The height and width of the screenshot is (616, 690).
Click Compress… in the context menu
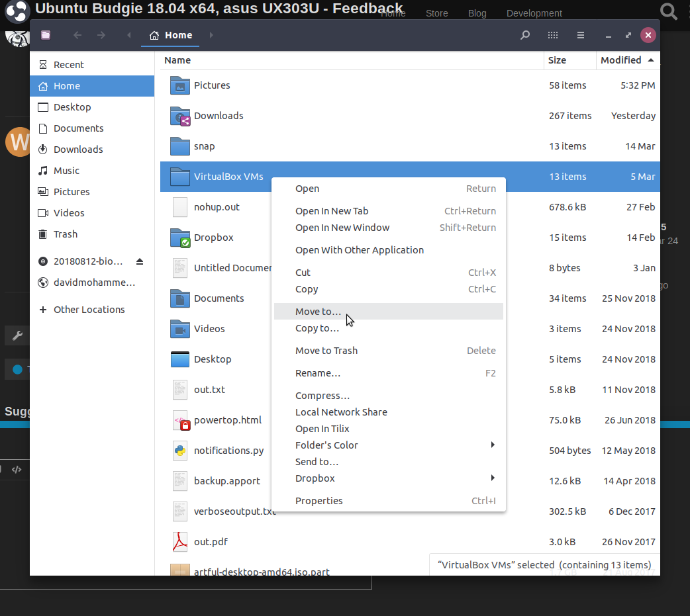click(322, 396)
